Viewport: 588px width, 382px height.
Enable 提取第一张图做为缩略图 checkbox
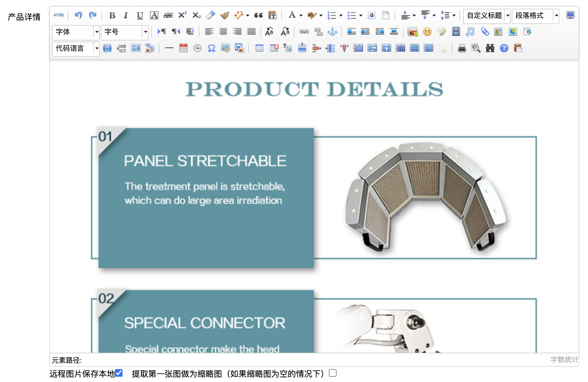point(333,373)
